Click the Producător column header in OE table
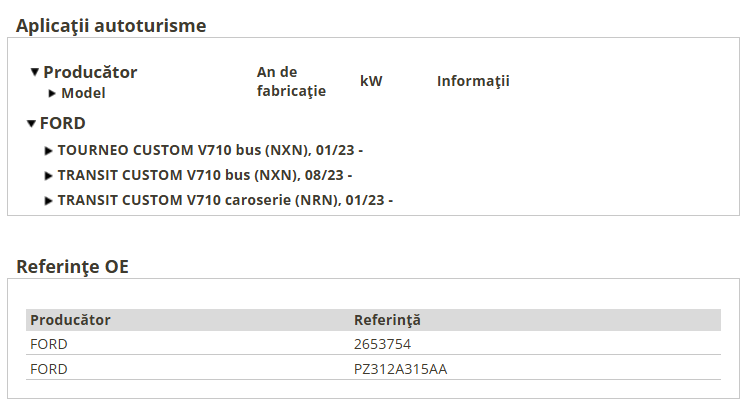 [x=70, y=320]
